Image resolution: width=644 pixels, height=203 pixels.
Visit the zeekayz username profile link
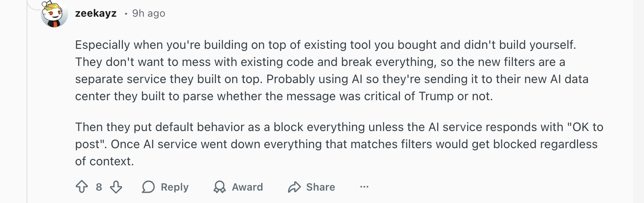coord(96,13)
